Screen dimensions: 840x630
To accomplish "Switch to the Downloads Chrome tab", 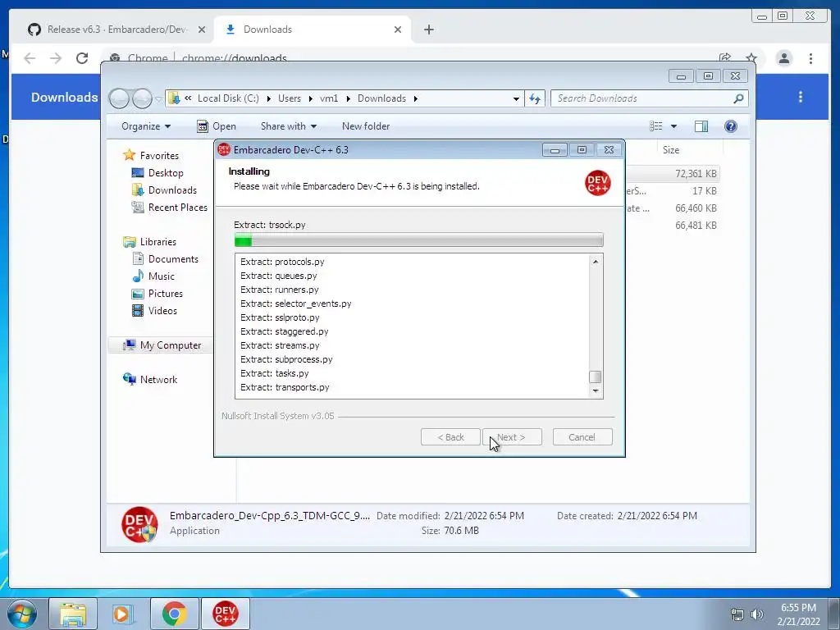I will 313,30.
